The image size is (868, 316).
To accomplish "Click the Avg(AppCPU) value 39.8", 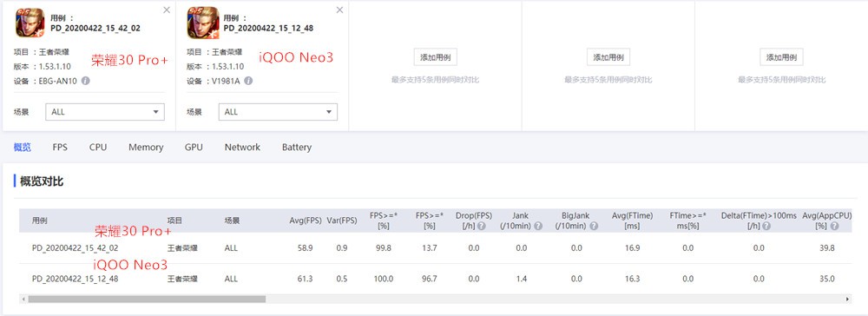I will pos(827,248).
